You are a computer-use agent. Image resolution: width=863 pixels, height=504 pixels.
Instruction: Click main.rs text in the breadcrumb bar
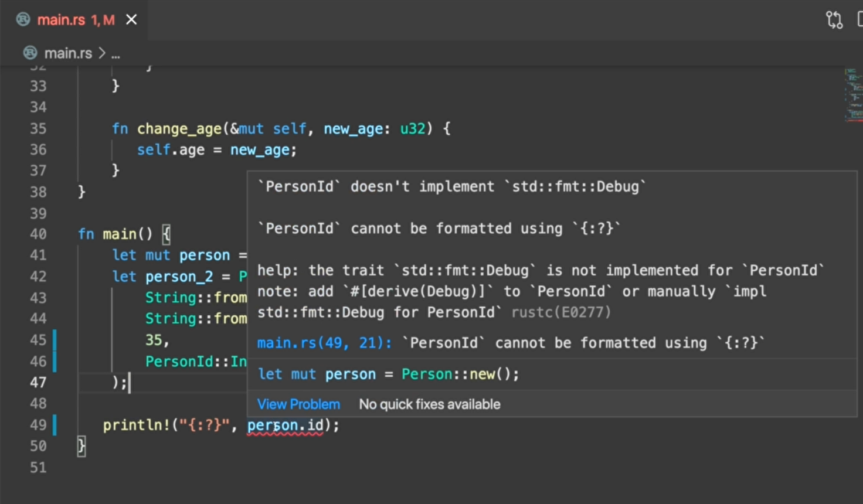[x=68, y=53]
